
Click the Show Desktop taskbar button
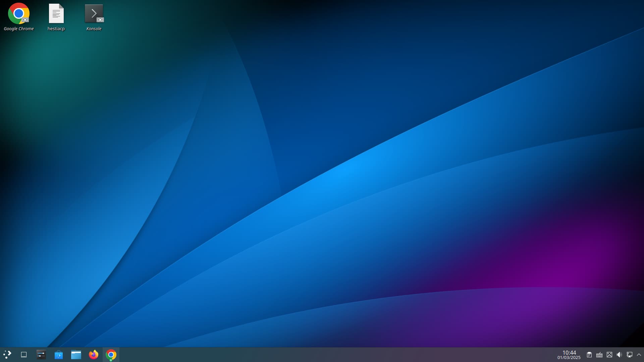pos(24,355)
